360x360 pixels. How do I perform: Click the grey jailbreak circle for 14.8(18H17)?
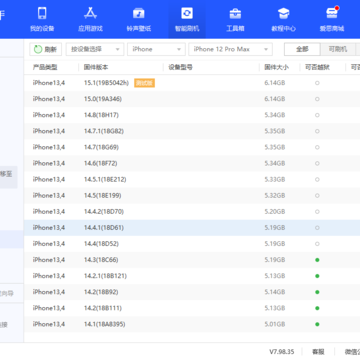coord(317,115)
